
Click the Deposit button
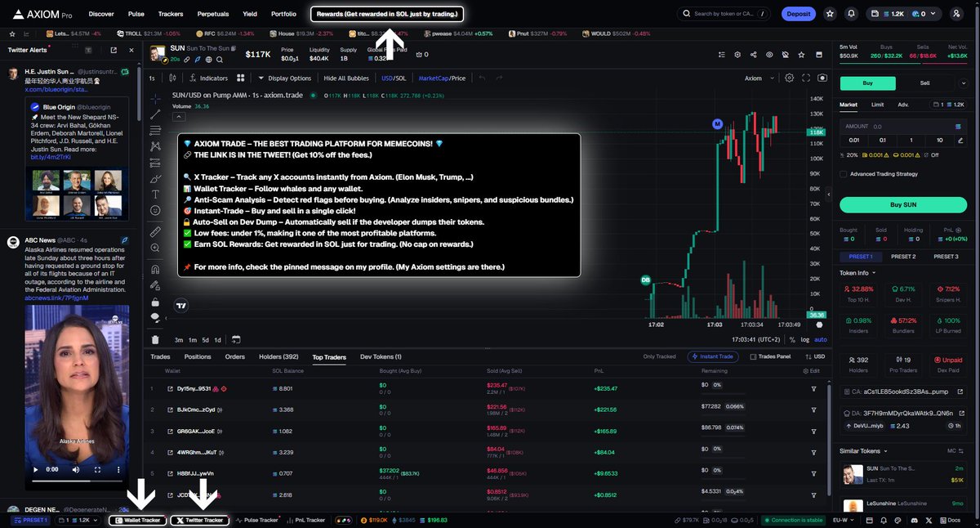pos(799,14)
